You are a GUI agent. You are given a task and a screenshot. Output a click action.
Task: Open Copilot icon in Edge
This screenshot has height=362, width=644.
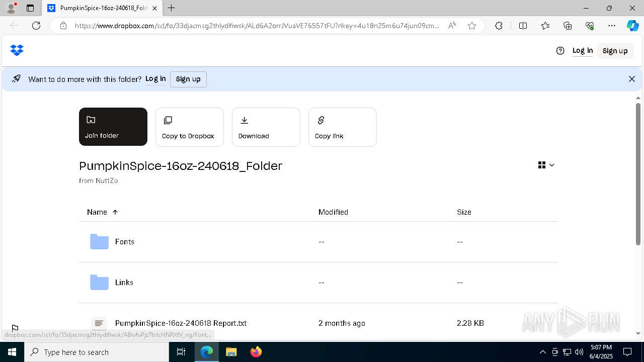(x=632, y=26)
